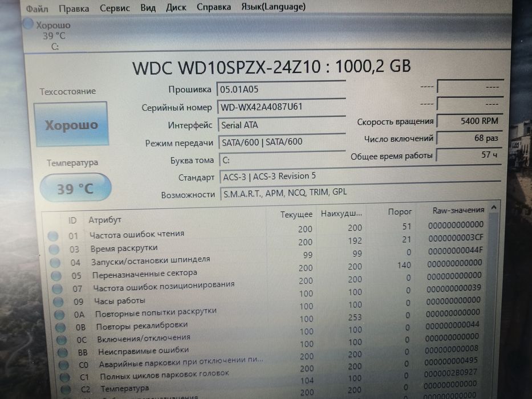This screenshot has width=532, height=399.
Task: Click raw value 00000000044F
Action: pyautogui.click(x=456, y=251)
